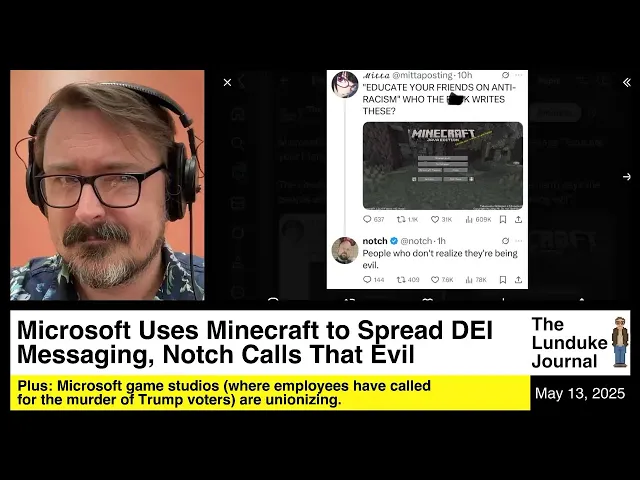Screen dimensions: 640x480
Task: Share notch's reply tweet
Action: pos(518,280)
